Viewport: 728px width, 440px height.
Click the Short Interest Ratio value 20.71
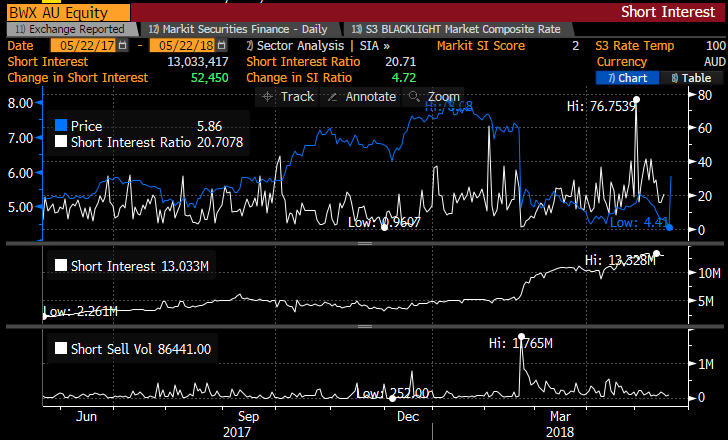[x=401, y=62]
